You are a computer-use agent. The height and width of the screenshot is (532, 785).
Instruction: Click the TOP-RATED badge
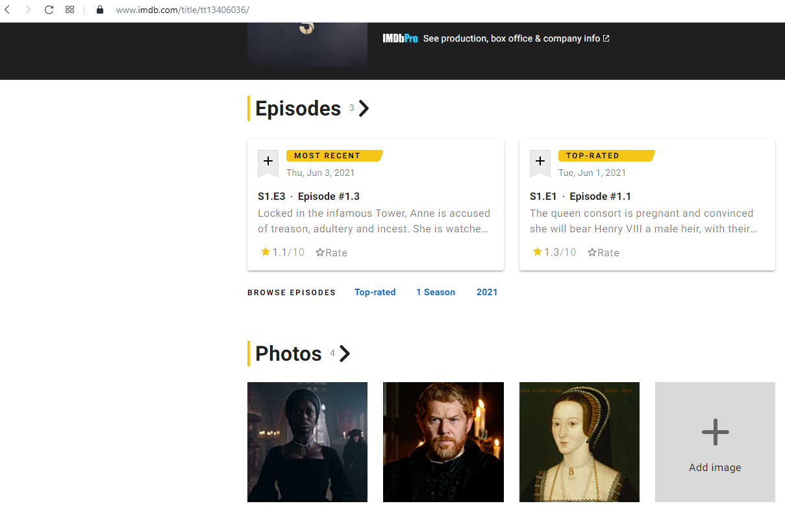(x=606, y=156)
